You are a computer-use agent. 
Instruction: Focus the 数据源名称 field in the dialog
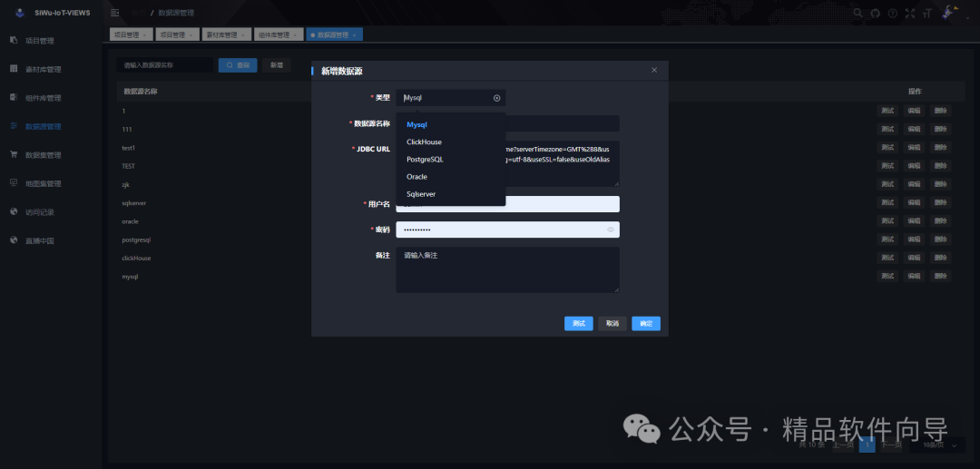[507, 123]
